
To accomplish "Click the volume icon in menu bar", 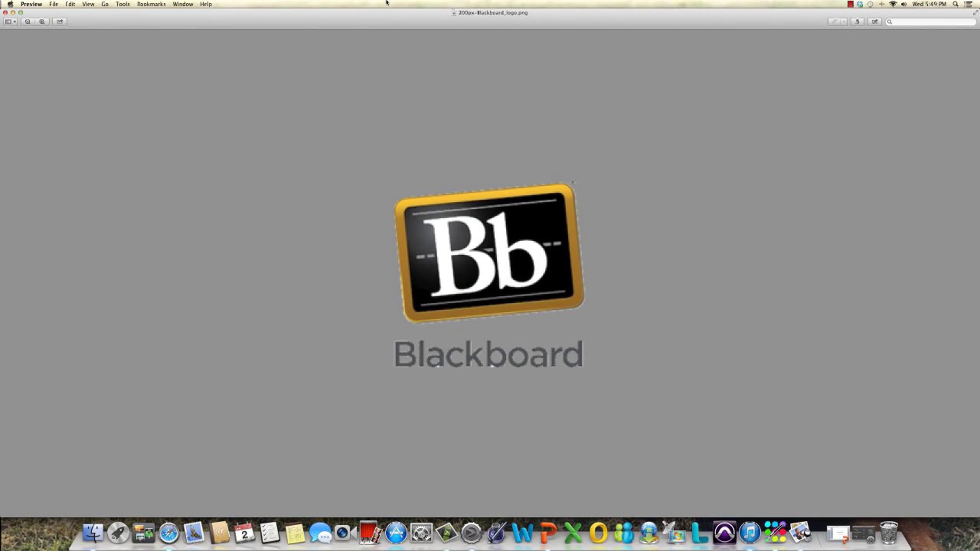I will coord(904,4).
